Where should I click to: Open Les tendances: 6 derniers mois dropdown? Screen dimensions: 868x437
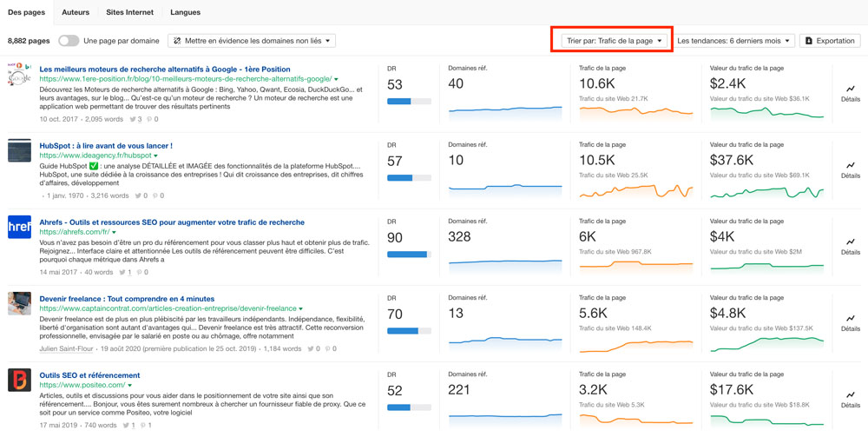(734, 41)
